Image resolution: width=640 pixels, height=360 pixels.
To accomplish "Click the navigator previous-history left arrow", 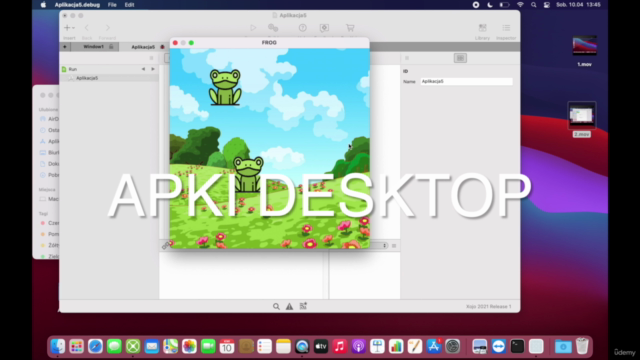I will pyautogui.click(x=143, y=69).
